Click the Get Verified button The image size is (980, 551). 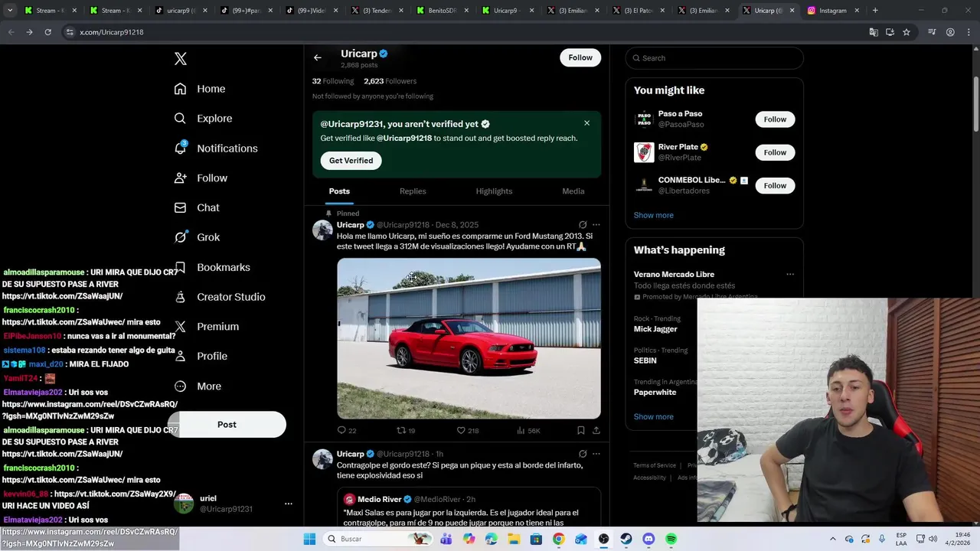(x=351, y=161)
